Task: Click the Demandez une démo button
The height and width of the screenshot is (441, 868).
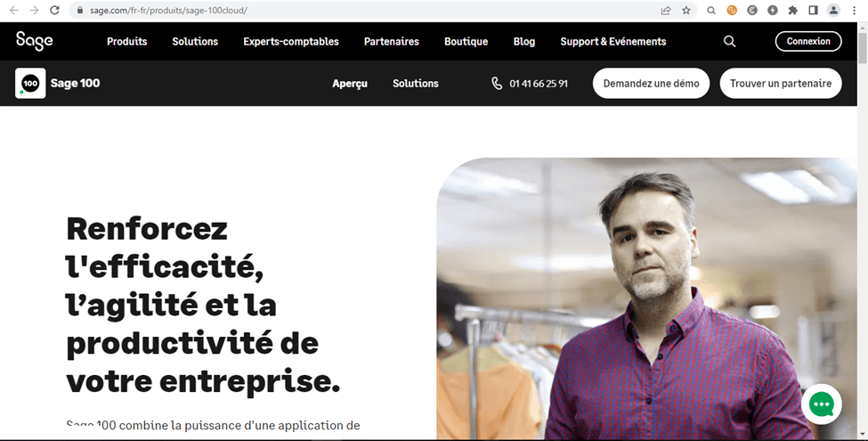Action: 651,83
